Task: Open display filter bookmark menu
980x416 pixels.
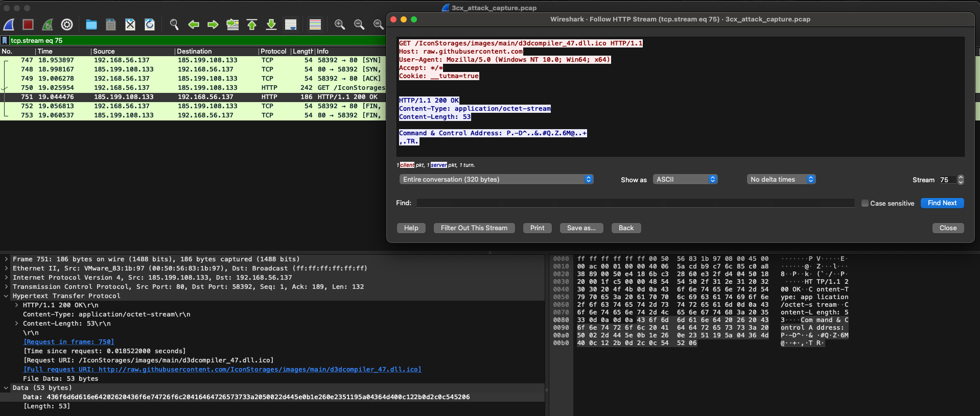Action: tap(5, 40)
